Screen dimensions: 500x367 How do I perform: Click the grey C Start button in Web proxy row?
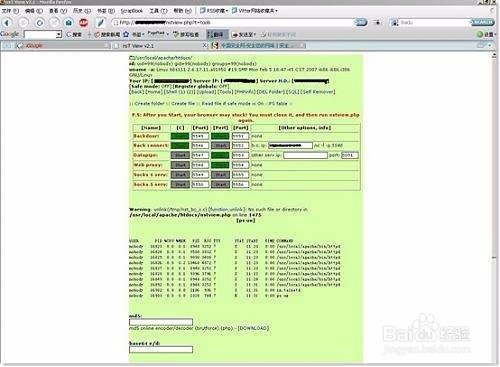coord(180,165)
